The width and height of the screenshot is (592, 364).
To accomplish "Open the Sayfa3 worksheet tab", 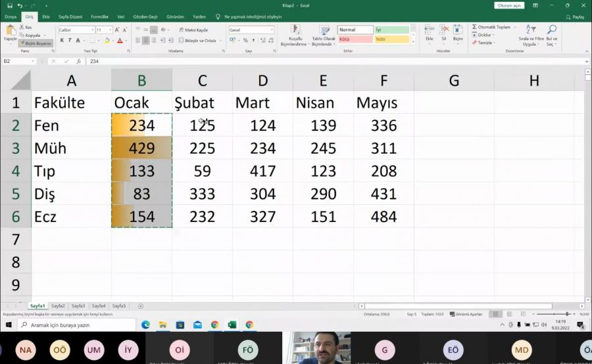I will point(78,306).
